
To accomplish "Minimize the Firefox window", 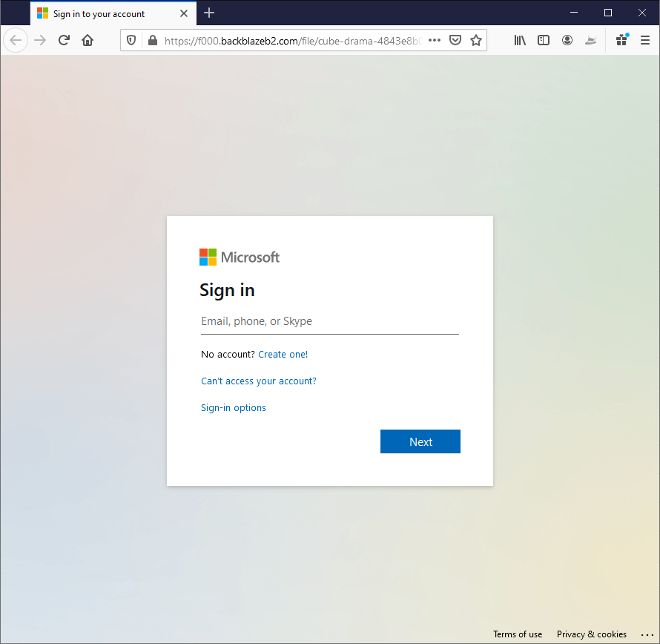I will 574,13.
